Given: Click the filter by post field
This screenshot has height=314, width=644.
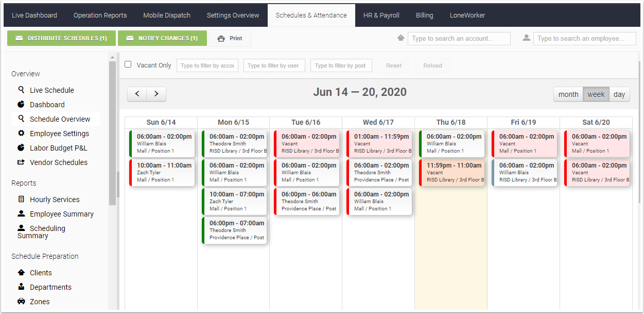Looking at the screenshot, I should click(341, 65).
